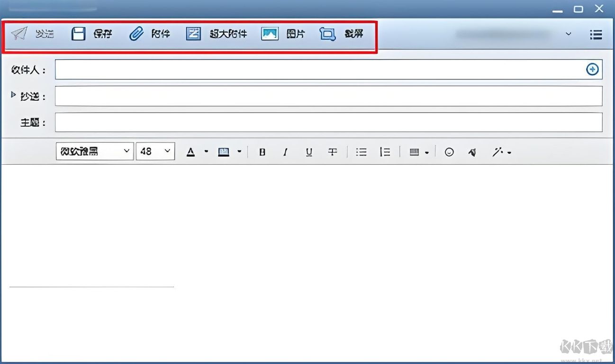The height and width of the screenshot is (364, 615).
Task: Open the font size dropdown showing 48
Action: point(155,151)
